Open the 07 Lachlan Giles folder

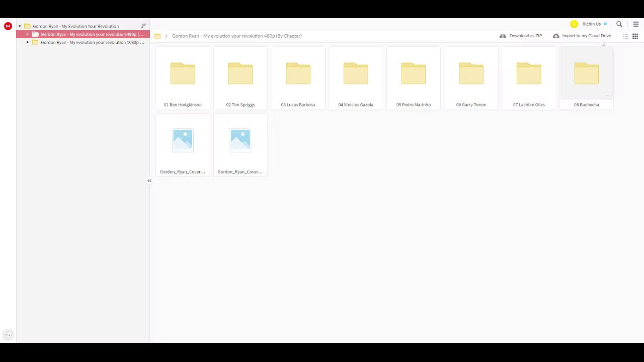pyautogui.click(x=529, y=78)
